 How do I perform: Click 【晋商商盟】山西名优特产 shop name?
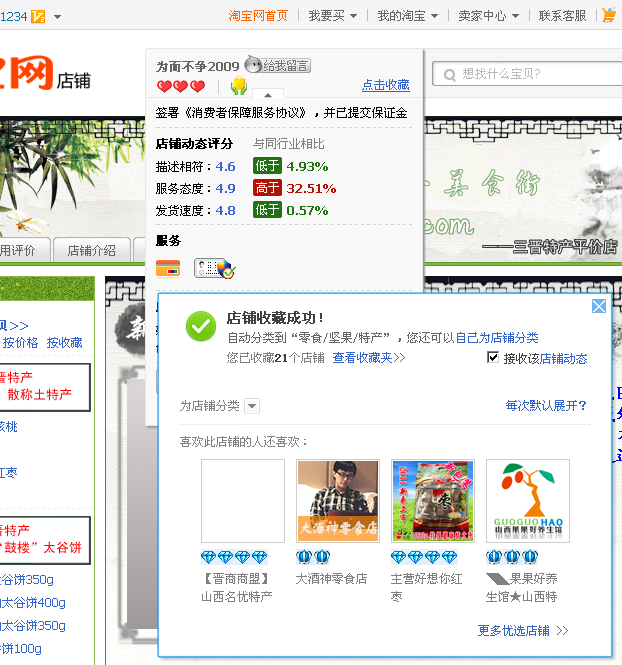tap(237, 587)
